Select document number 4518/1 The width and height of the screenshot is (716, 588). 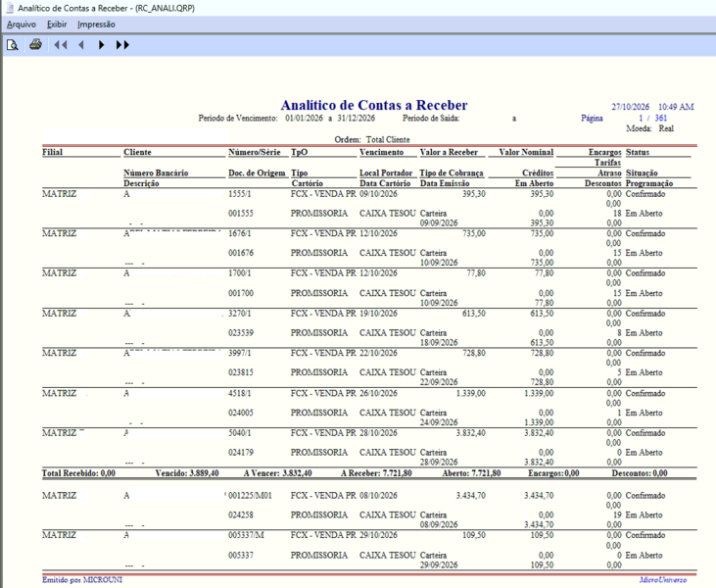[x=240, y=393]
